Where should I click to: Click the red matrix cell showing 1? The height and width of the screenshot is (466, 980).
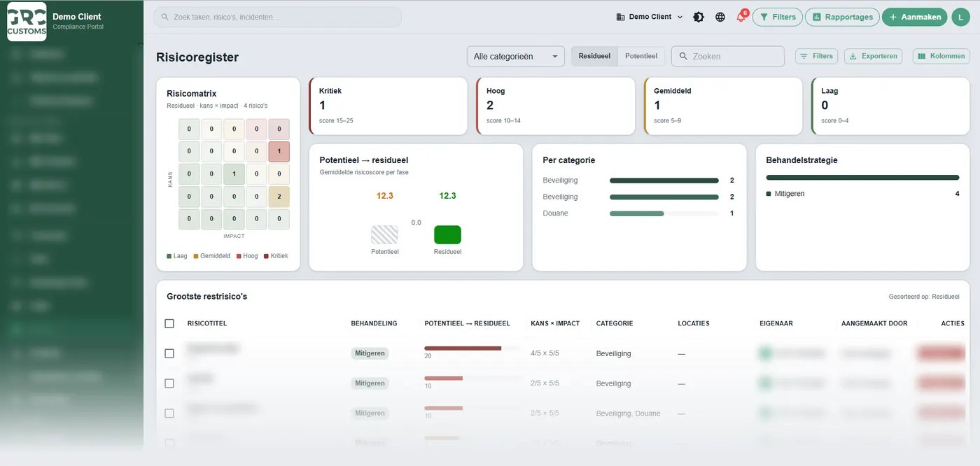click(279, 152)
